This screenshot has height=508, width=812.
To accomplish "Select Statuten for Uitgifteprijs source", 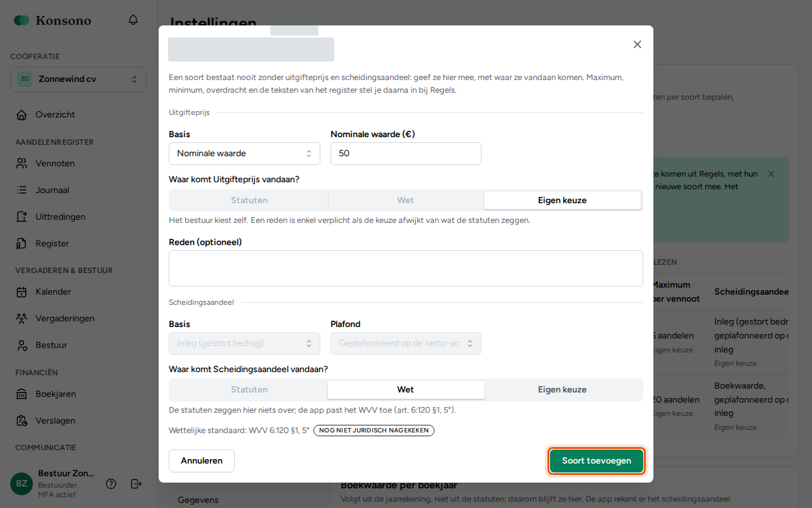I will click(249, 200).
